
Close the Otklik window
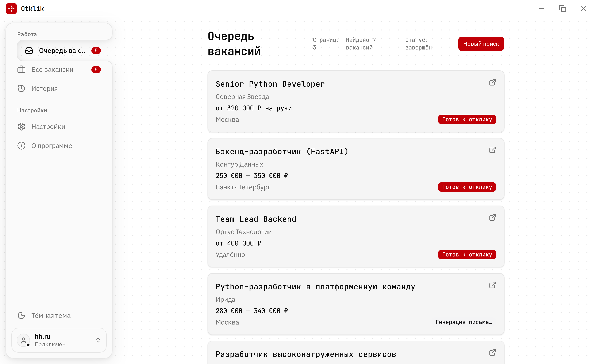pos(583,8)
